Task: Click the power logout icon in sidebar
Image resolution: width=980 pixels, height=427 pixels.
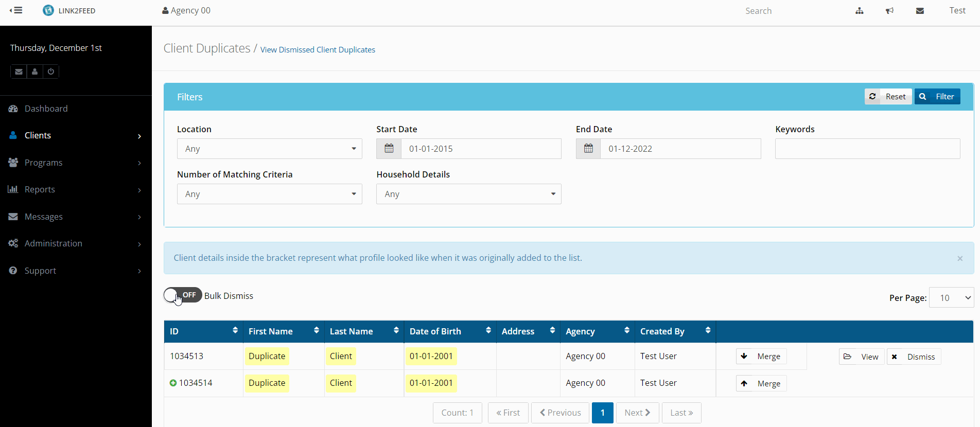Action: click(x=51, y=72)
